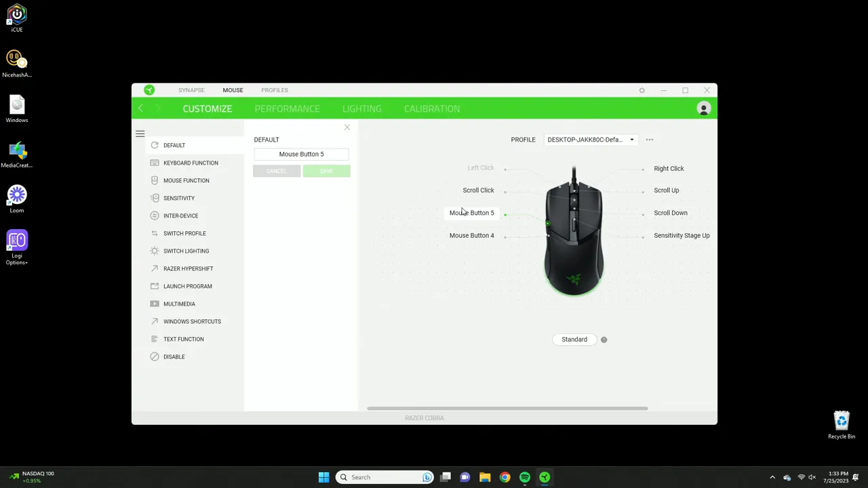The image size is (868, 488).
Task: Click the CANCEL button
Action: [x=276, y=171]
